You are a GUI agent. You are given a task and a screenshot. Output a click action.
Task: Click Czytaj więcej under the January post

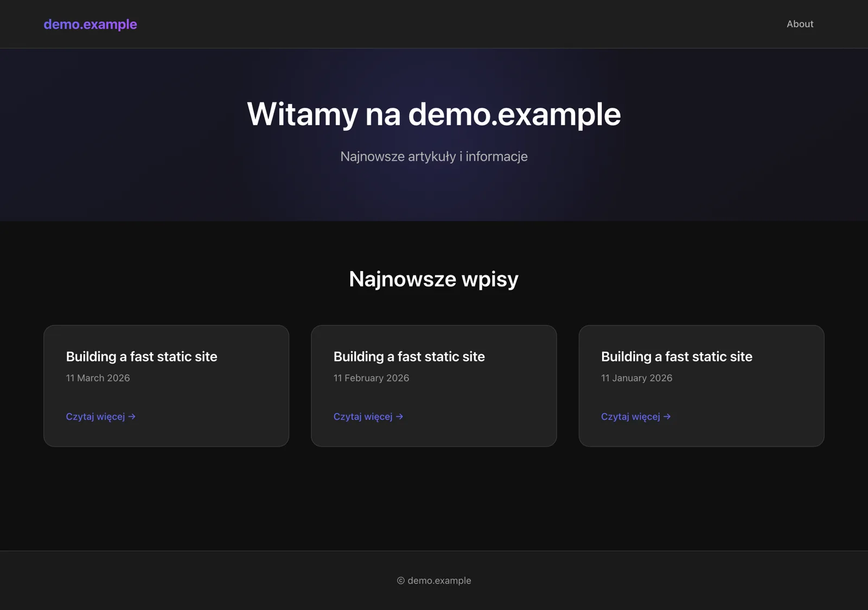(636, 416)
